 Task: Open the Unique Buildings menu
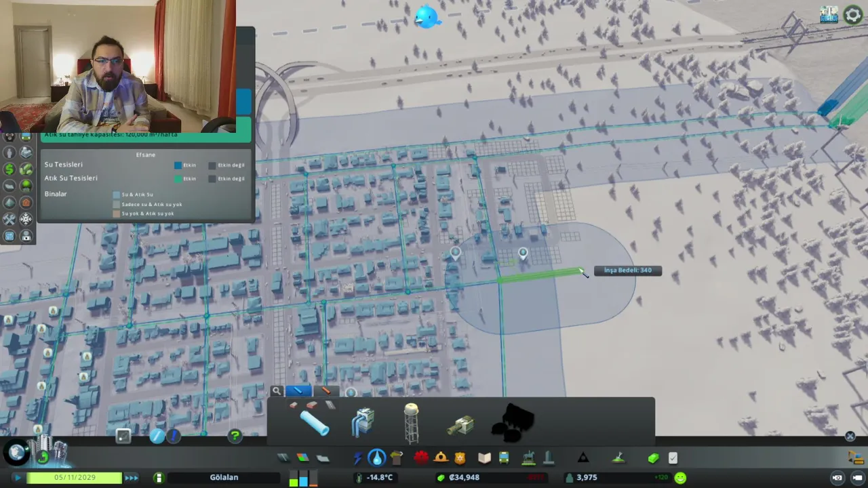coord(549,458)
